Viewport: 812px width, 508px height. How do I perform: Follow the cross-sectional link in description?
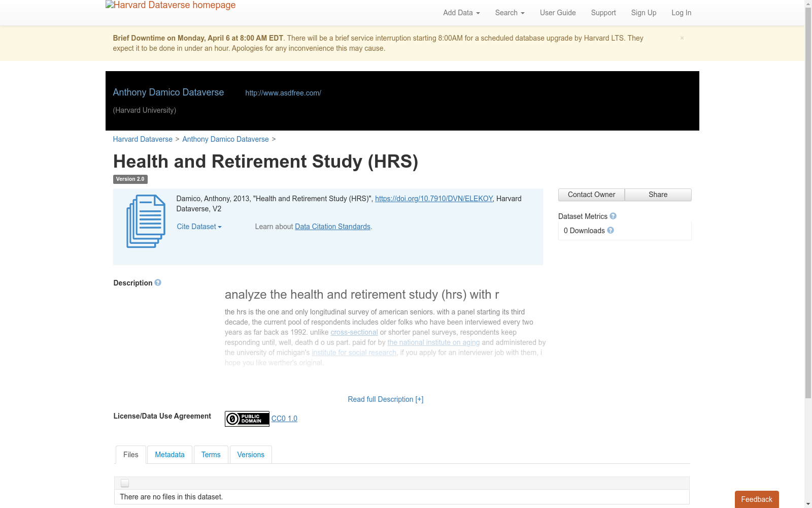(x=354, y=332)
